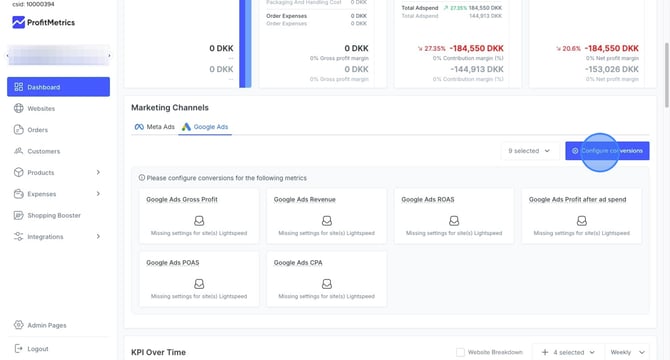
Task: Expand the Expenses submenu chevron
Action: click(98, 194)
